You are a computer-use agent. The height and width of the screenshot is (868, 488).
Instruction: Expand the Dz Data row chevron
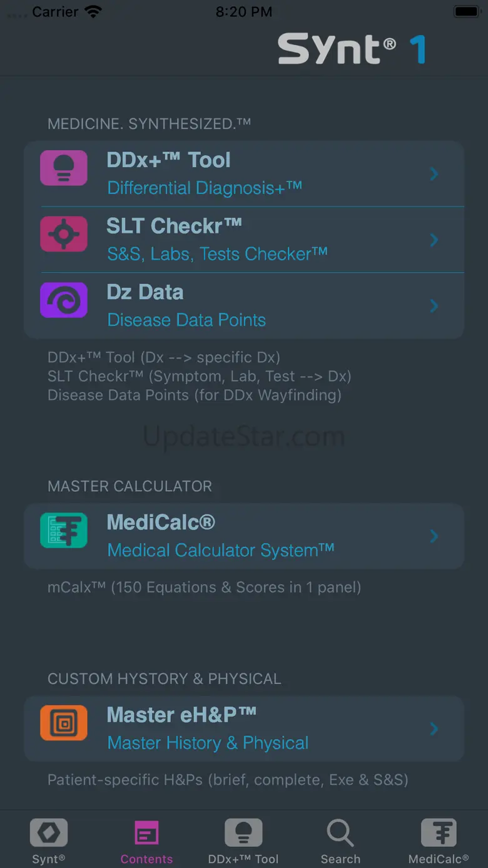click(434, 306)
